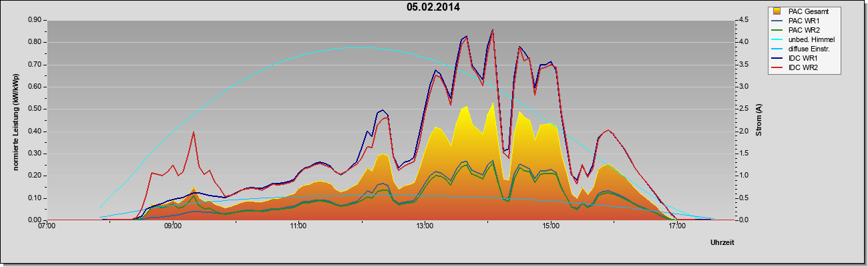
Task: Select the IDC WR1 legend entry
Action: pos(796,59)
